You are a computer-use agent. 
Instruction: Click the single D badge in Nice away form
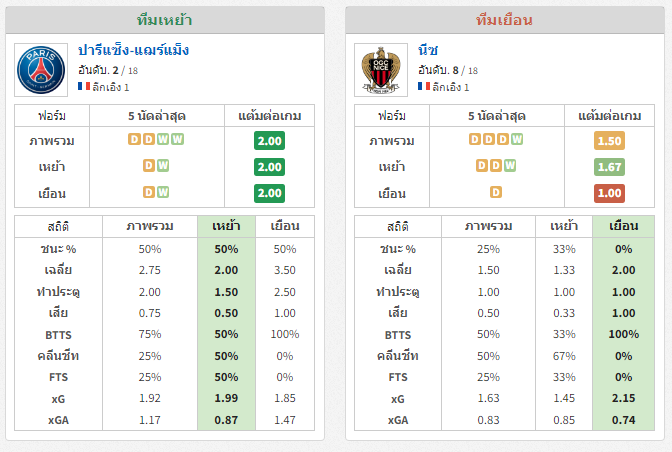496,192
